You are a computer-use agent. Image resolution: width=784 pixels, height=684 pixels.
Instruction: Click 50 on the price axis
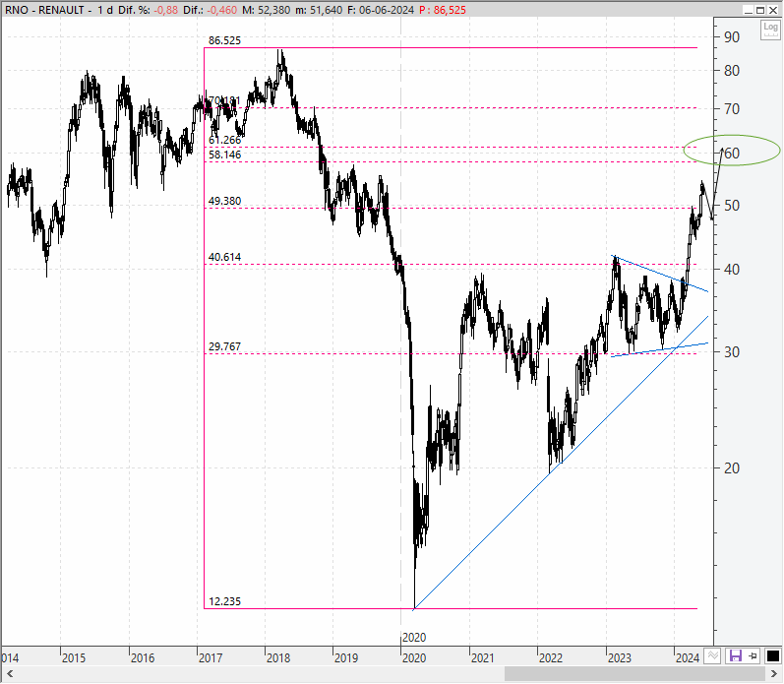(732, 205)
